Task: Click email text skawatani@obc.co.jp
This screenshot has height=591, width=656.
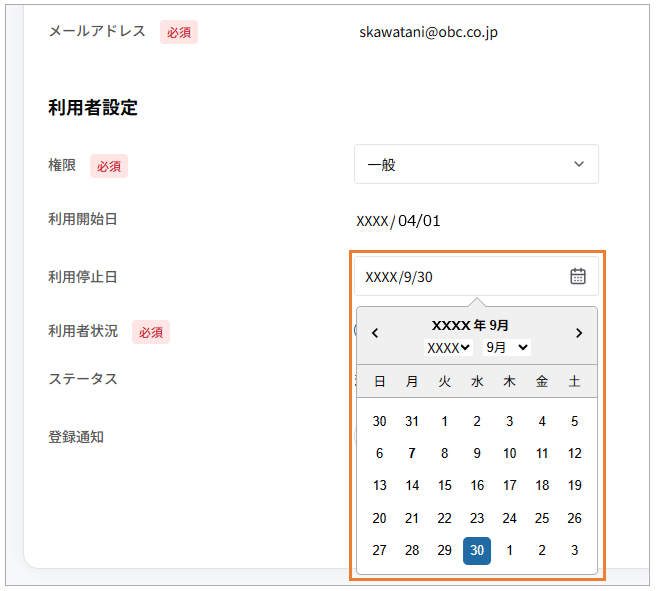Action: click(428, 32)
